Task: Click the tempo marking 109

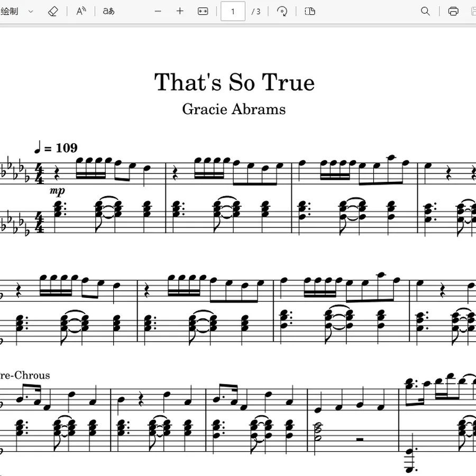Action: 67,148
